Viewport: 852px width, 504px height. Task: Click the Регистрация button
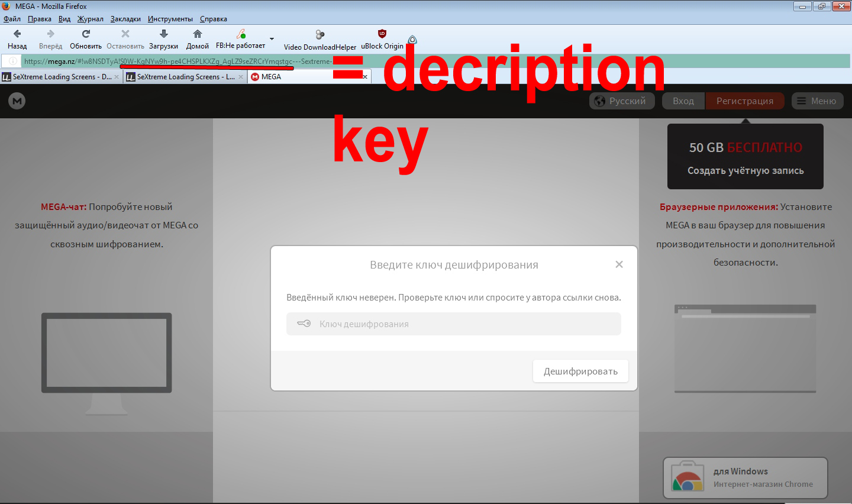click(x=744, y=101)
